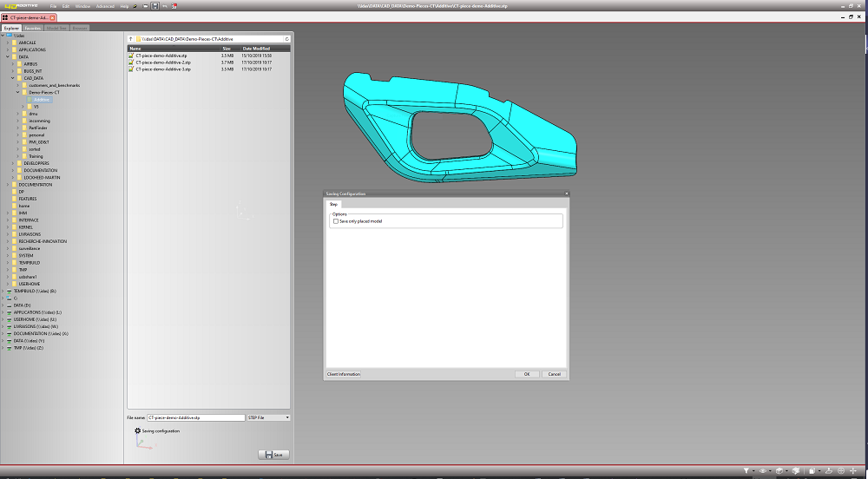Select the CT-piece-demo-Additive-2.stp file
This screenshot has height=479, width=868.
(x=162, y=62)
